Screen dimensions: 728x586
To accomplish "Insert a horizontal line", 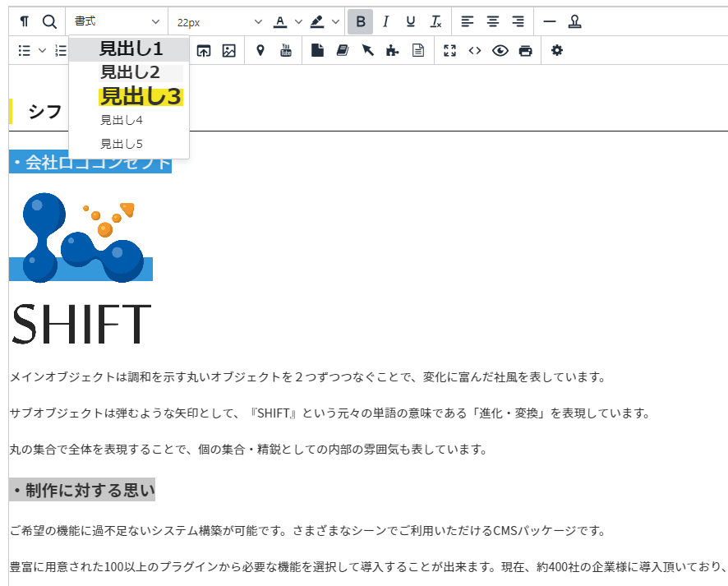I will 549,21.
